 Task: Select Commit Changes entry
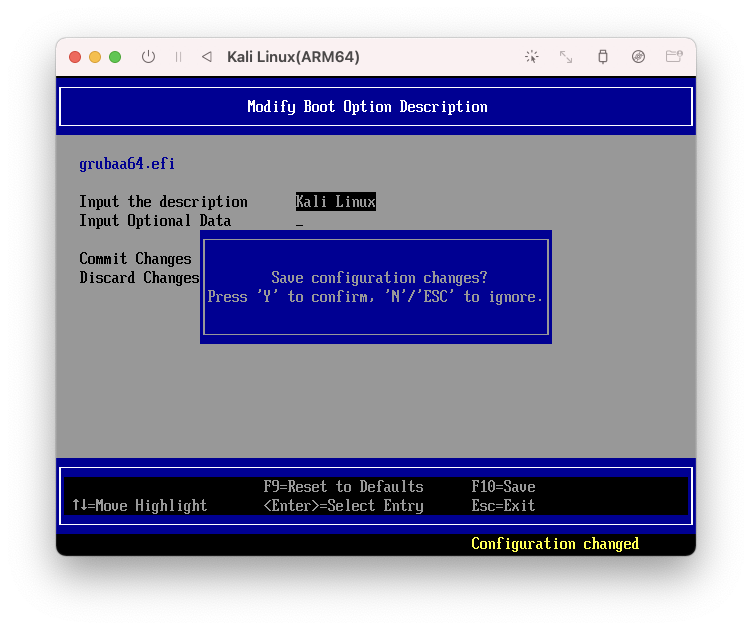(x=135, y=259)
